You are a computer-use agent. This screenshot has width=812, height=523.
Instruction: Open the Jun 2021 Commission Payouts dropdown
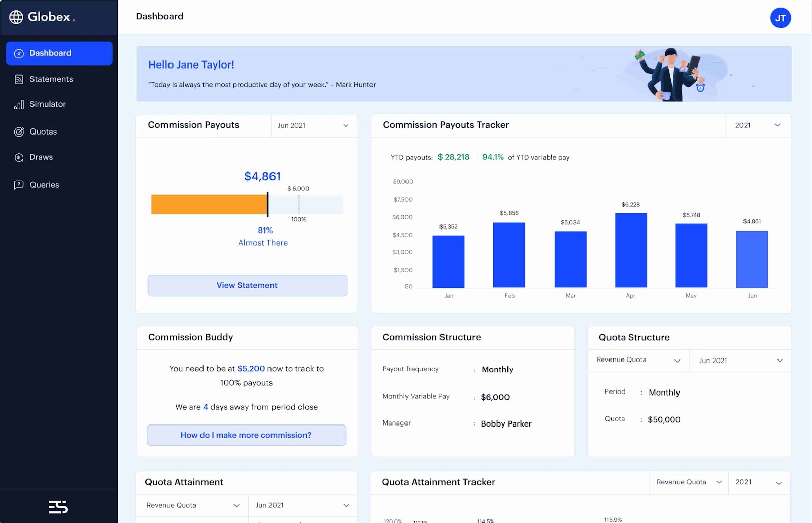pos(314,125)
